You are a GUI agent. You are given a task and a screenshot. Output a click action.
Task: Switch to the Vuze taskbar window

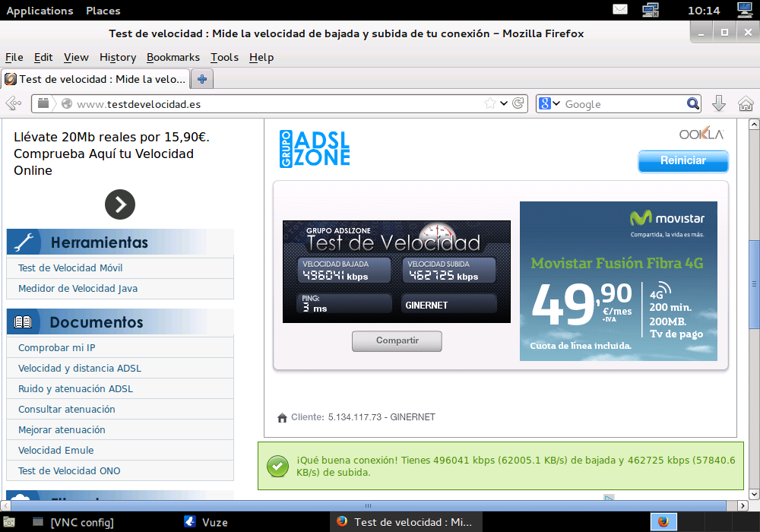(x=206, y=522)
